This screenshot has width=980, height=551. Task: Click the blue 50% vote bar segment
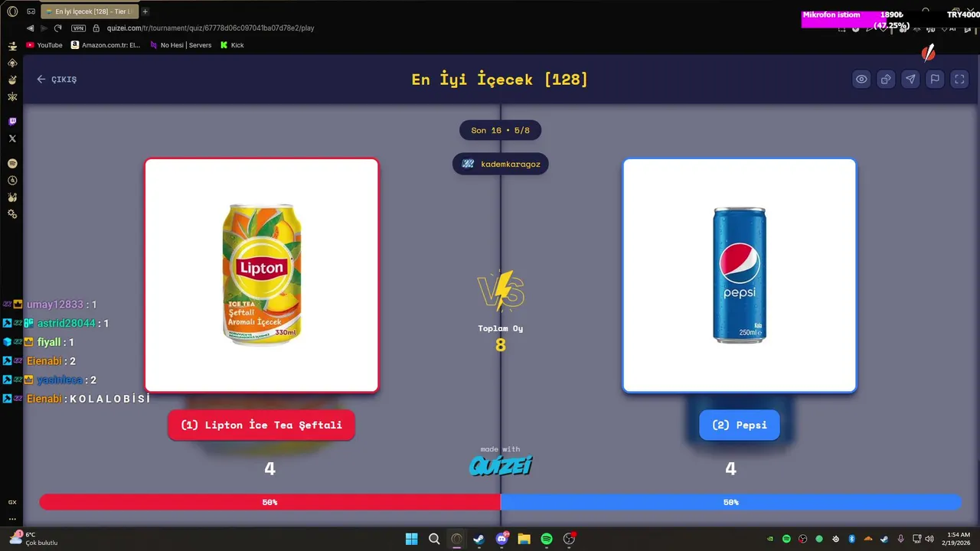point(731,502)
